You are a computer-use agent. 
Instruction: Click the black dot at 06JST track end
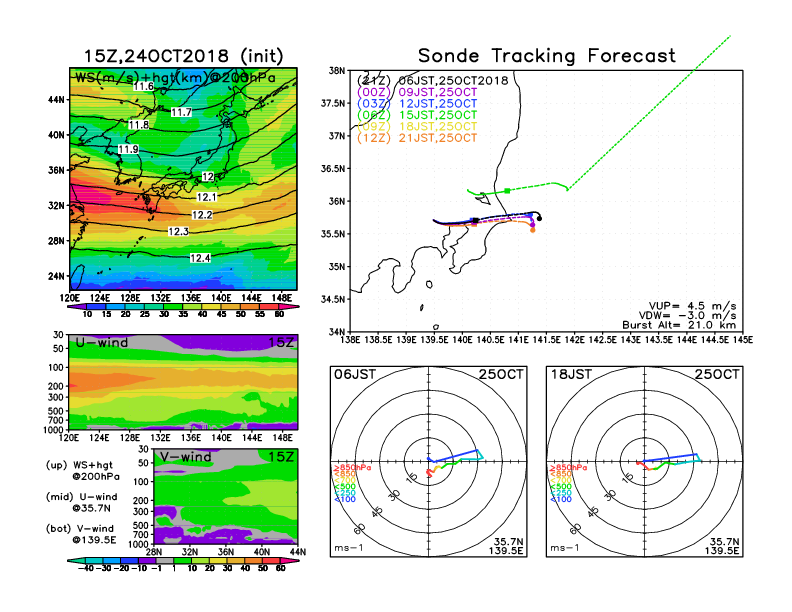(539, 219)
